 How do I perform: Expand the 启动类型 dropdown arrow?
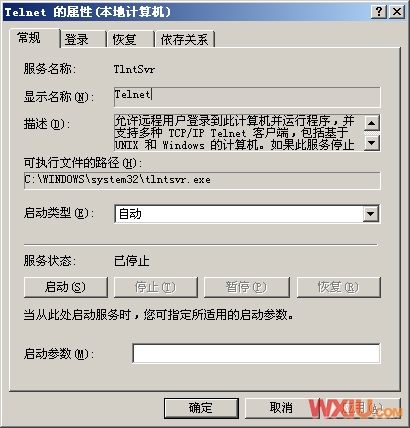[371, 214]
